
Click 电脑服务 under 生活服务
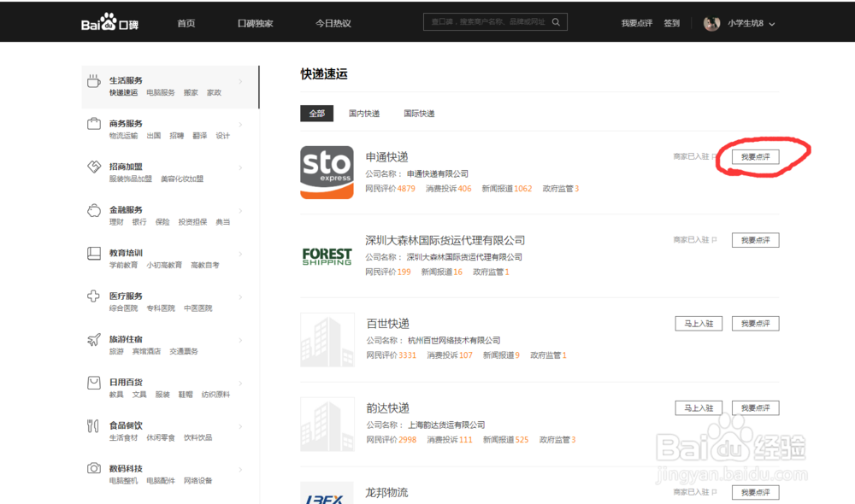coord(161,92)
